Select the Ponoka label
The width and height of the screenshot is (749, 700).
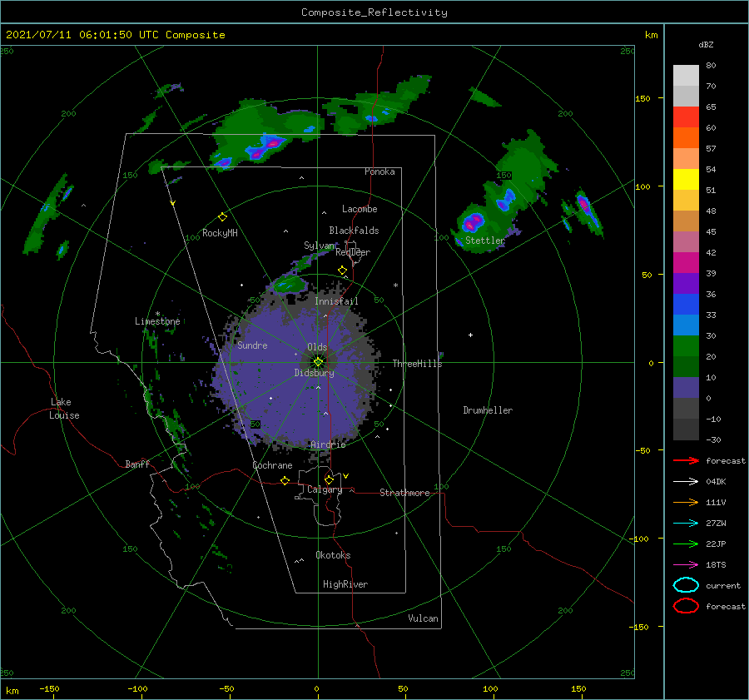[379, 171]
